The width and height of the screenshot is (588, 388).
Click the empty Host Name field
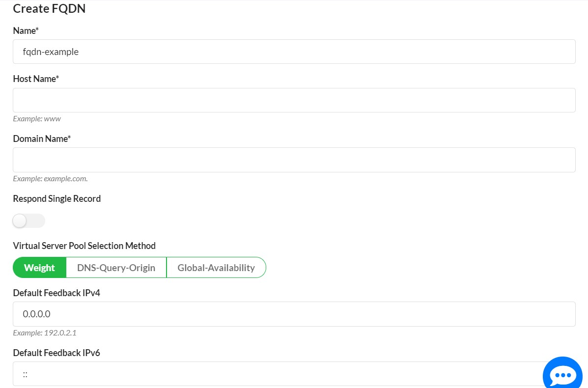pos(294,100)
